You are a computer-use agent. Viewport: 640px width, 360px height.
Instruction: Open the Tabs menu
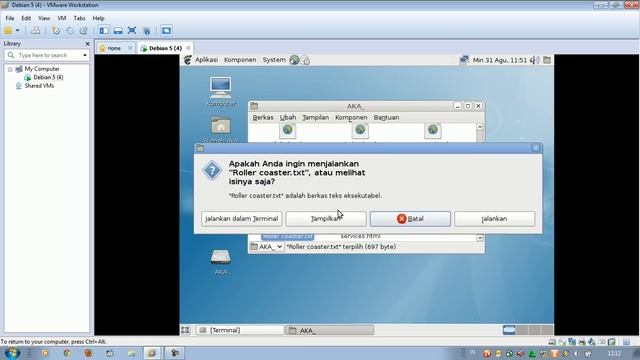pos(79,18)
